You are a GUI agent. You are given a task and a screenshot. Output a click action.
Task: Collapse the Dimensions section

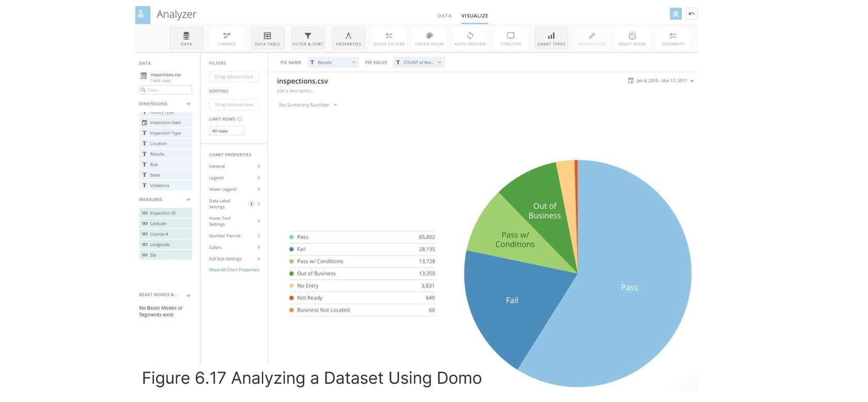click(x=188, y=104)
